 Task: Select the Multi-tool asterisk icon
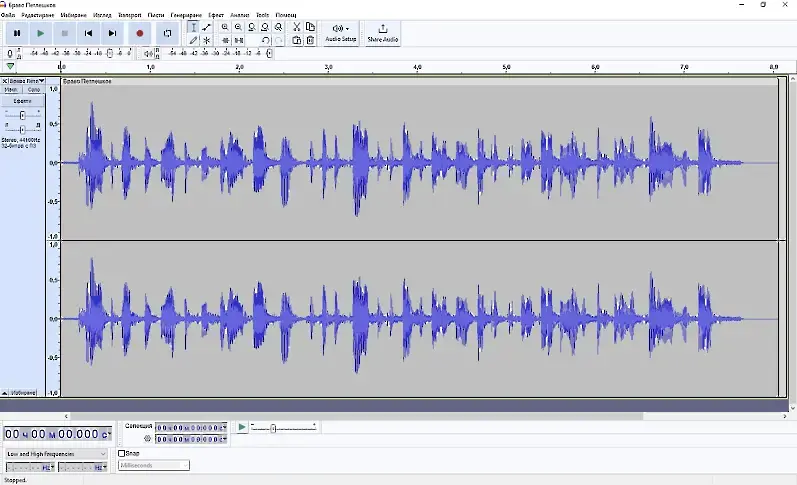(206, 40)
